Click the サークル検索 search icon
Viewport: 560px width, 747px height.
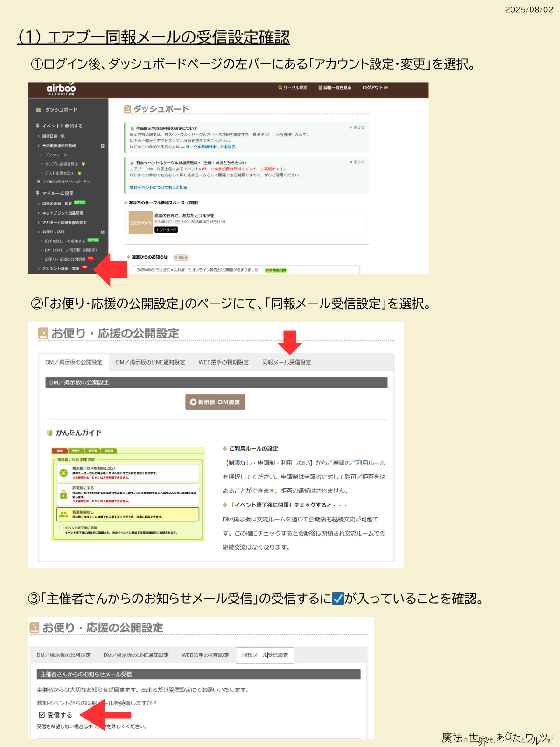(280, 88)
